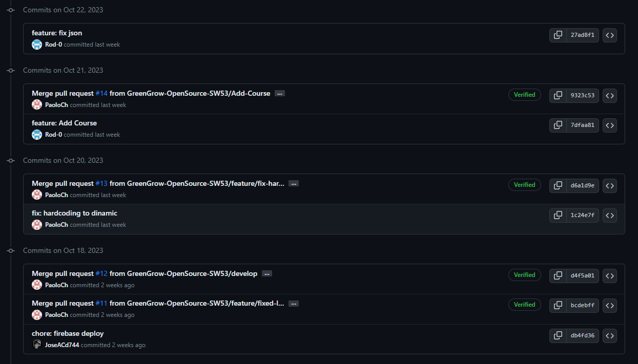Open 'chore: firebase deploy' commit
The image size is (638, 364).
[x=68, y=334]
